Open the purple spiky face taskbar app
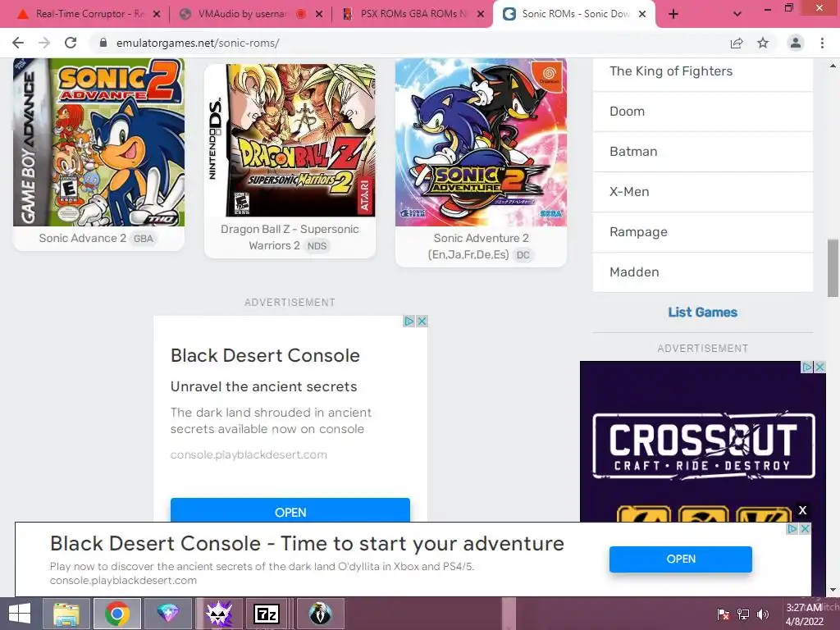Viewport: 840px width, 630px height. (x=219, y=614)
